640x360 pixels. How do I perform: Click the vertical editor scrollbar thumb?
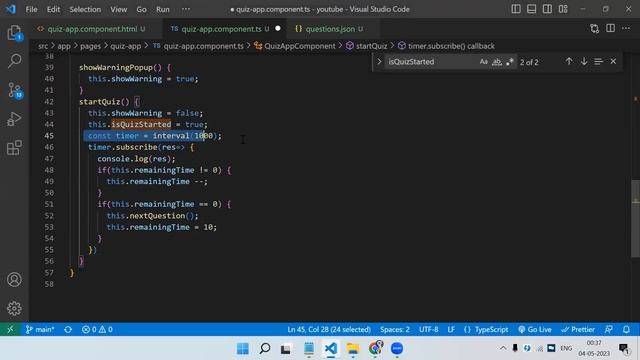click(636, 218)
